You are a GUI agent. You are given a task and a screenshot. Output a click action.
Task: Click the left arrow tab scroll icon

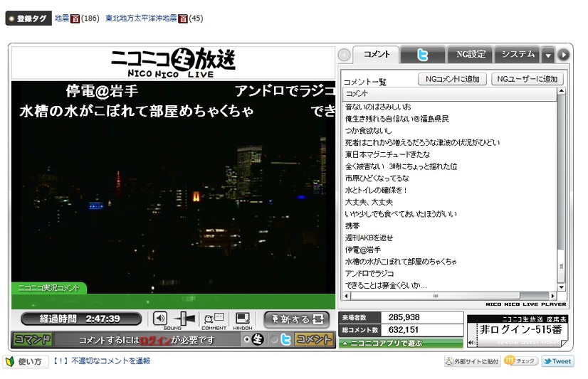[x=345, y=55]
